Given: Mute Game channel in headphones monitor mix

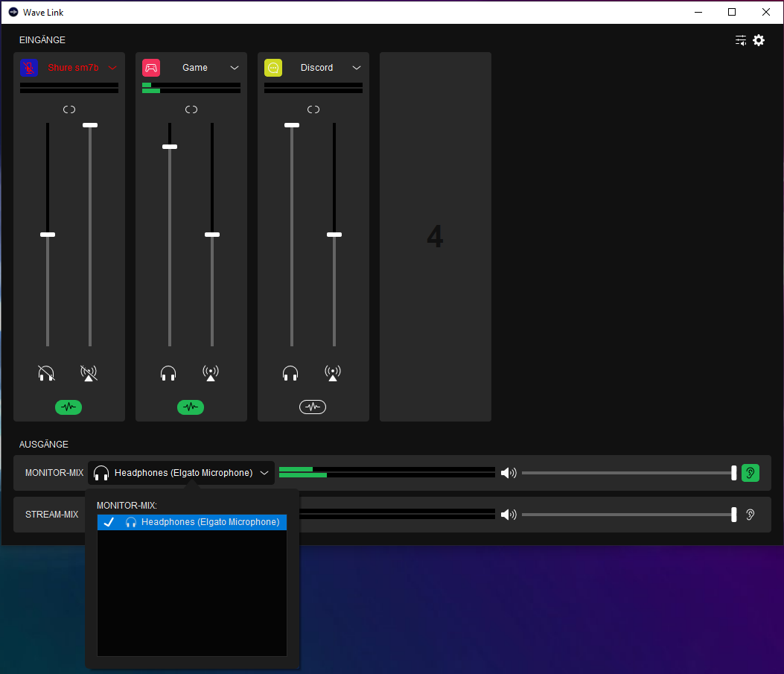Looking at the screenshot, I should 168,373.
